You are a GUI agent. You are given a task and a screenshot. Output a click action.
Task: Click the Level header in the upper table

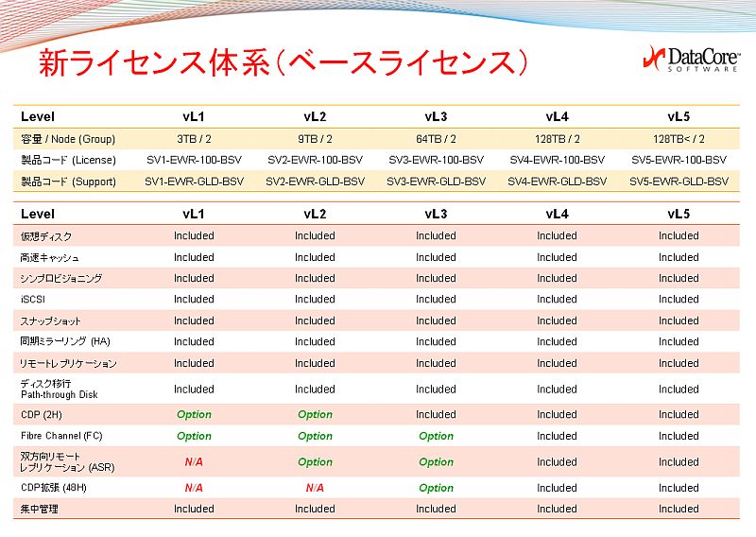pyautogui.click(x=38, y=117)
